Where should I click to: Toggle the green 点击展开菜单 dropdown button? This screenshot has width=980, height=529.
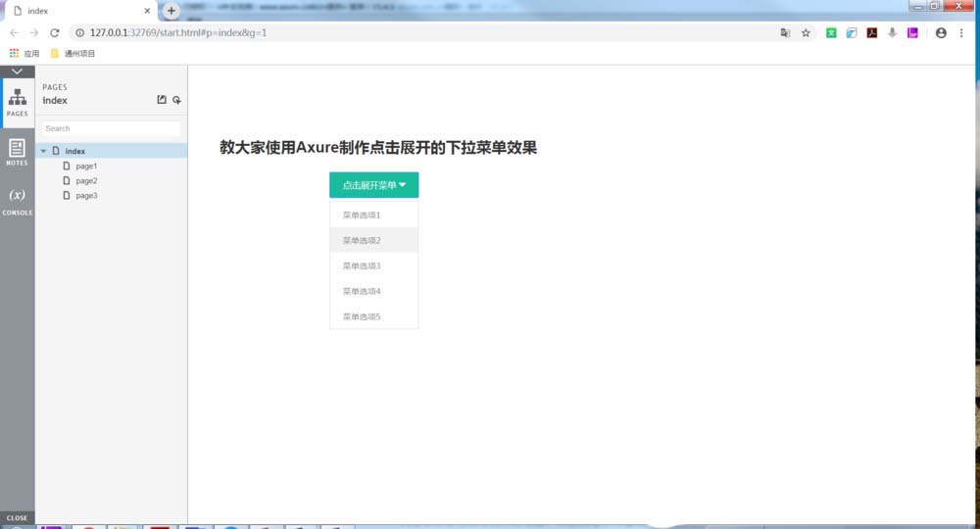[x=373, y=185]
